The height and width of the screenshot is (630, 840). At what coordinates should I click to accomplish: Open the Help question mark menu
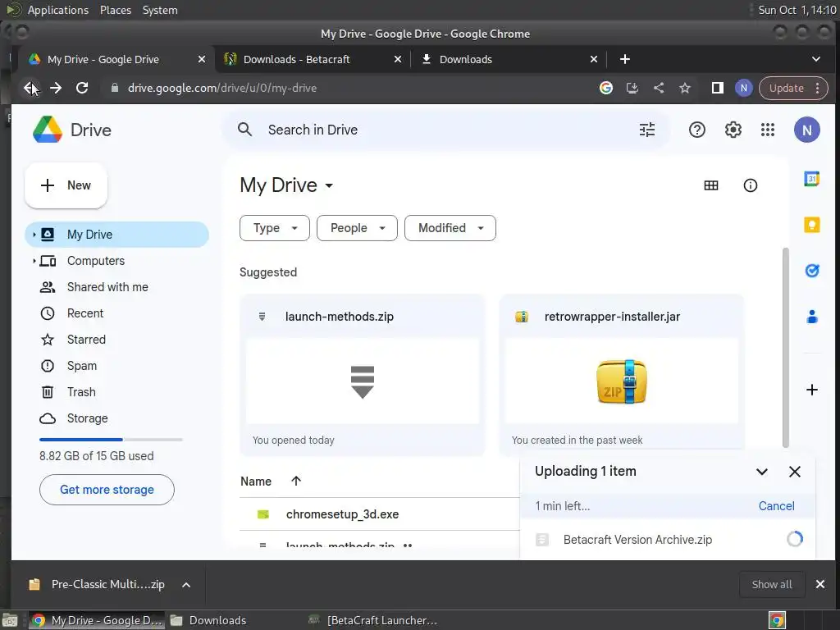(697, 130)
